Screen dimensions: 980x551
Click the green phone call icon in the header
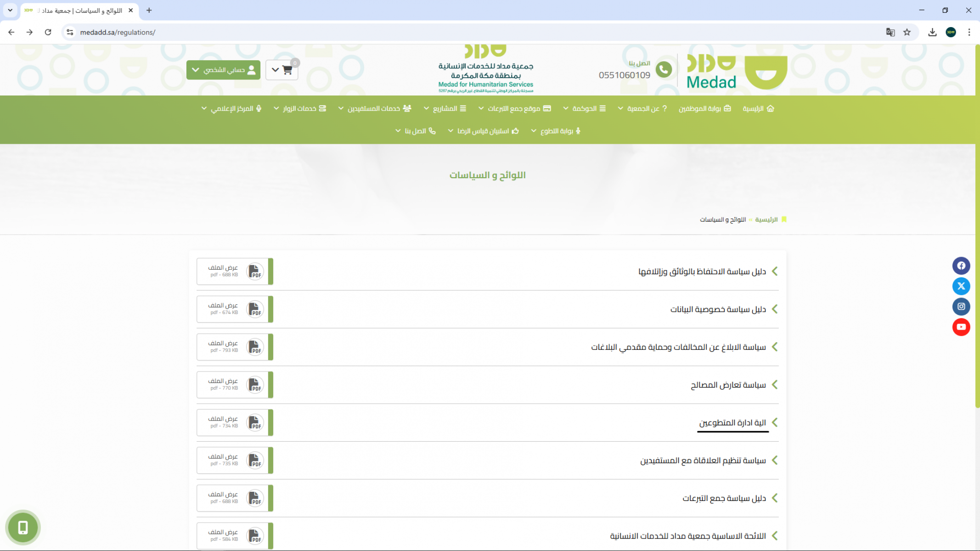[663, 70]
